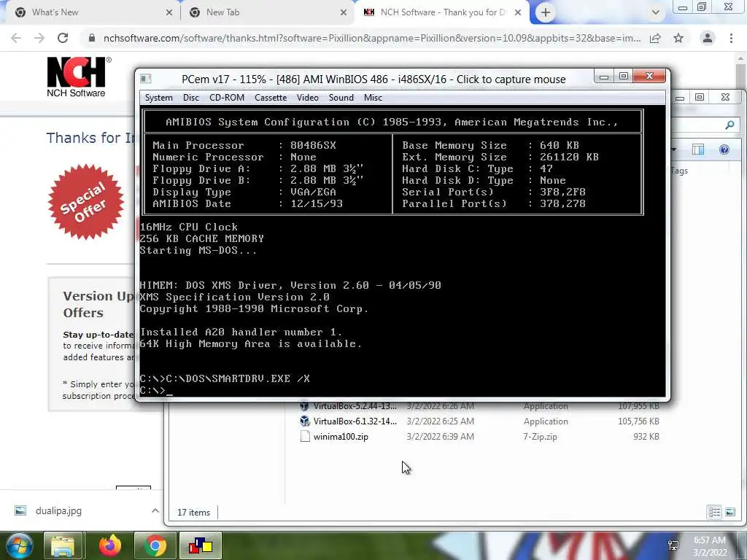Open the Chrome three-dot menu
Viewport: 747px width, 560px height.
click(x=731, y=38)
